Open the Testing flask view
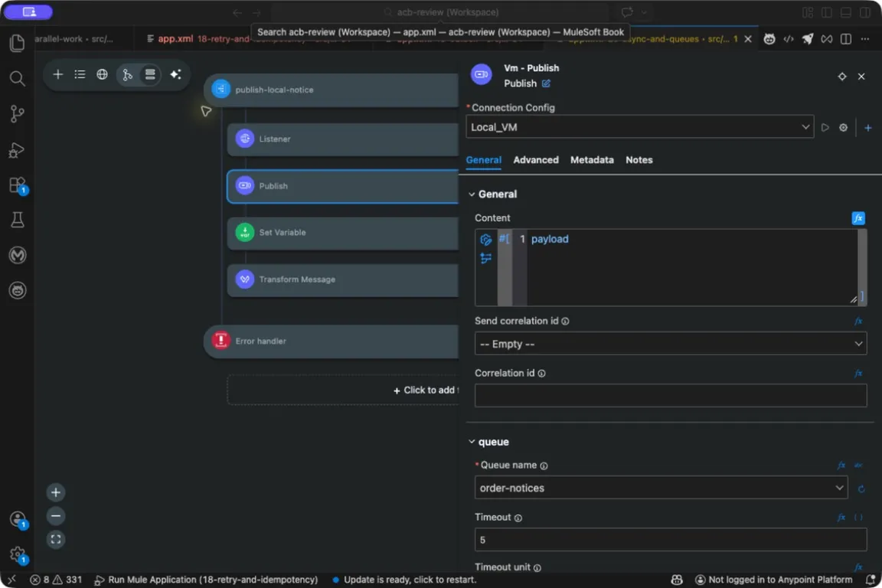882x588 pixels. click(x=18, y=220)
